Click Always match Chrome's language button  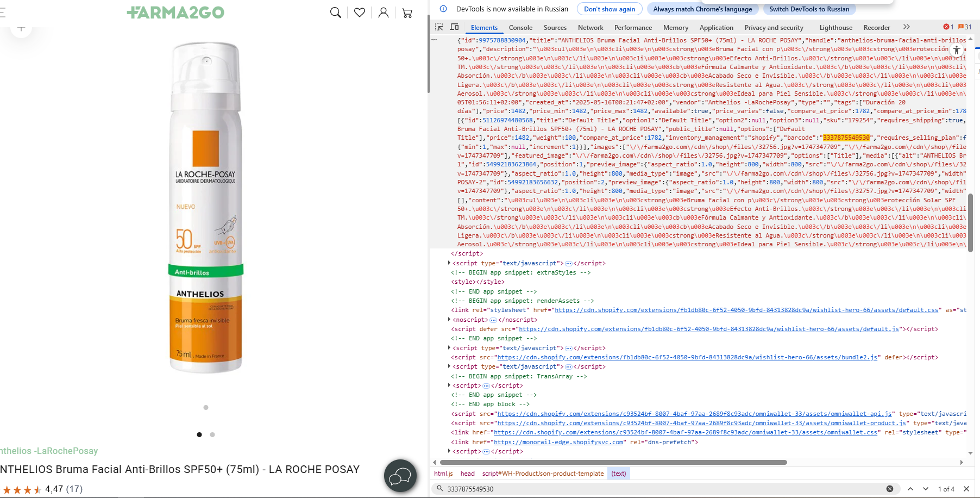[702, 9]
